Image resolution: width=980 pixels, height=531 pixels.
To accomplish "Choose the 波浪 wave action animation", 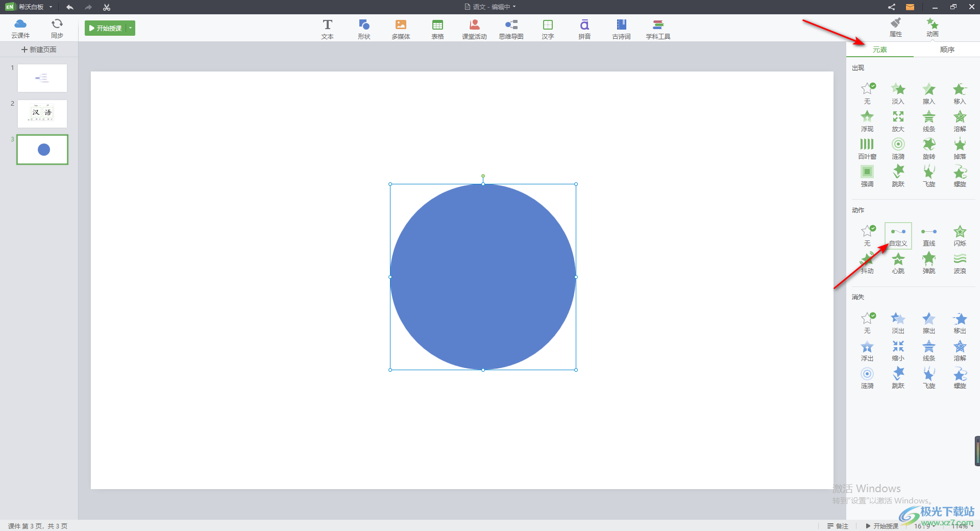I will coord(960,263).
